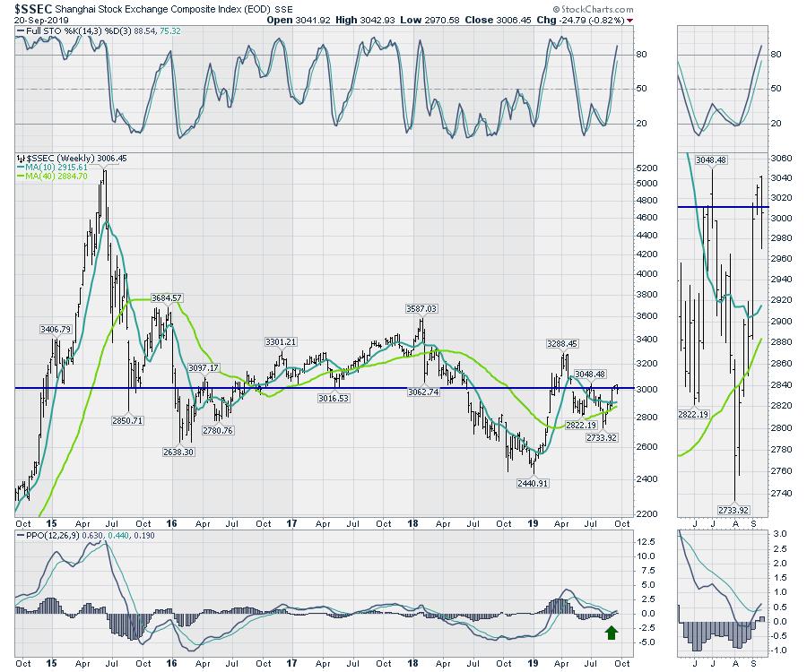Click the 2822.19 label in main chart
The width and height of the screenshot is (807, 672).
(581, 426)
